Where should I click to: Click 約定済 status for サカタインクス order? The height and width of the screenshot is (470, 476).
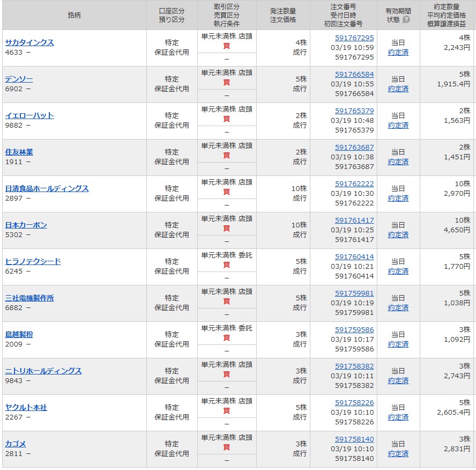point(398,53)
